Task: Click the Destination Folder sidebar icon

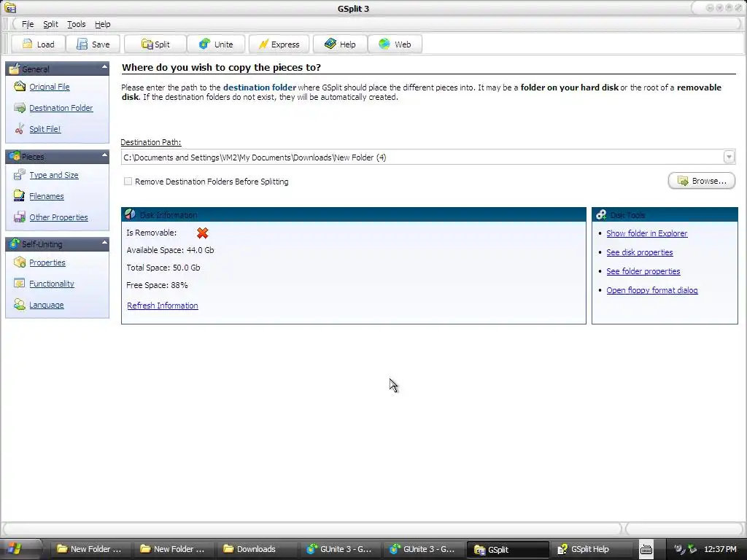Action: (x=20, y=108)
